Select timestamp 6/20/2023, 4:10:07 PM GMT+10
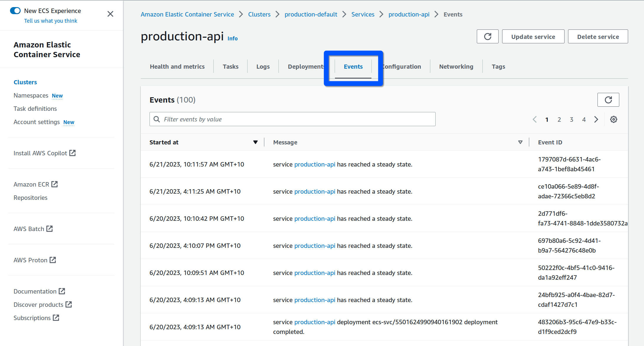Screen dimensions: 644x346 point(195,246)
